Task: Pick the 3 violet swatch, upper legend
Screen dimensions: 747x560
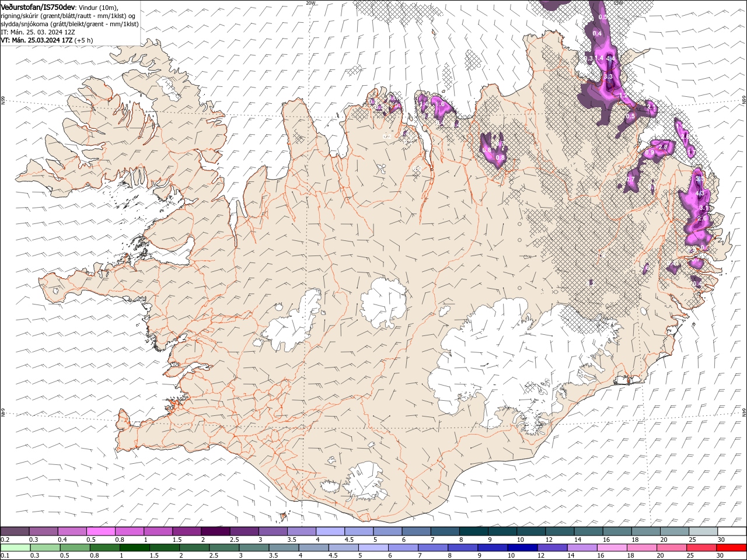Action: click(x=273, y=531)
